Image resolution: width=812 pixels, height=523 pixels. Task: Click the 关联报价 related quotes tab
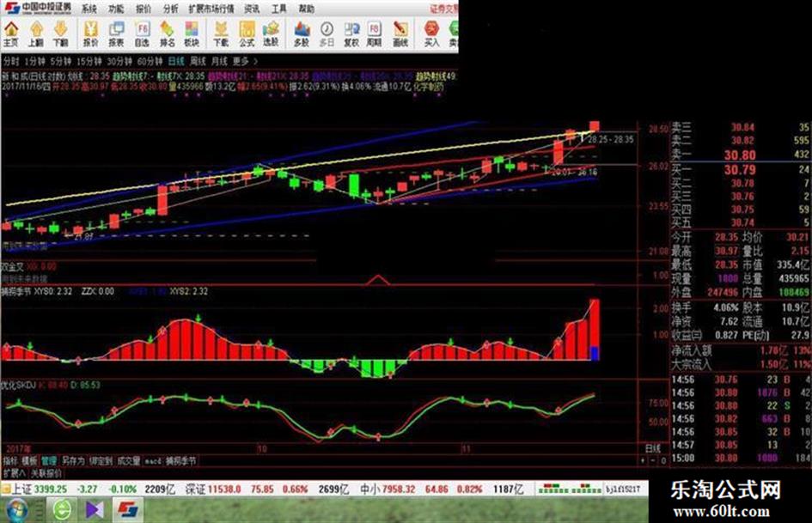tap(46, 473)
